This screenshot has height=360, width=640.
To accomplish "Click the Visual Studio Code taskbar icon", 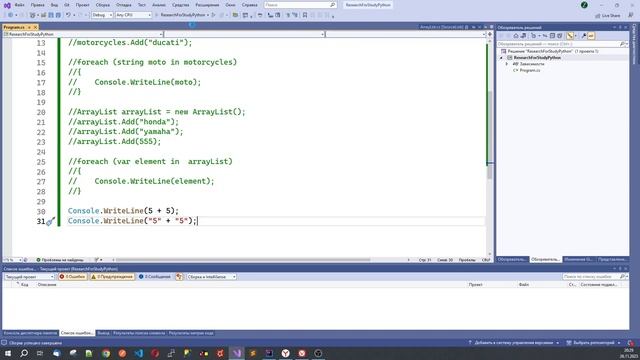I will pyautogui.click(x=139, y=353).
